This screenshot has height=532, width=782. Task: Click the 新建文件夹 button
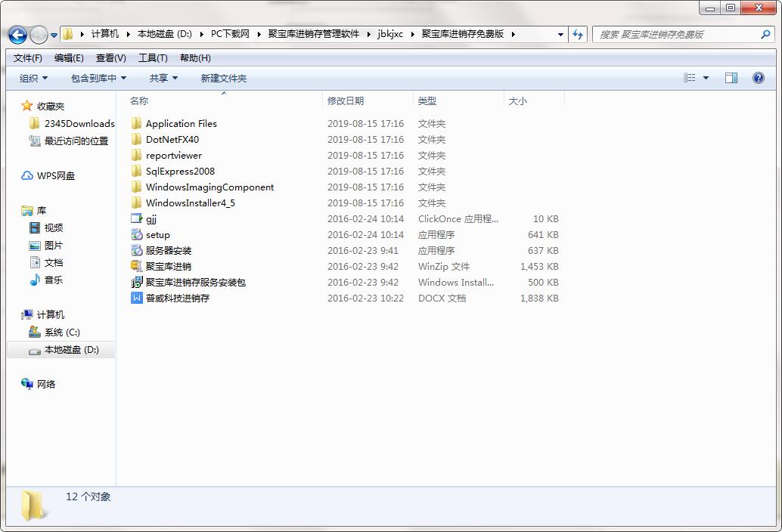tap(224, 79)
